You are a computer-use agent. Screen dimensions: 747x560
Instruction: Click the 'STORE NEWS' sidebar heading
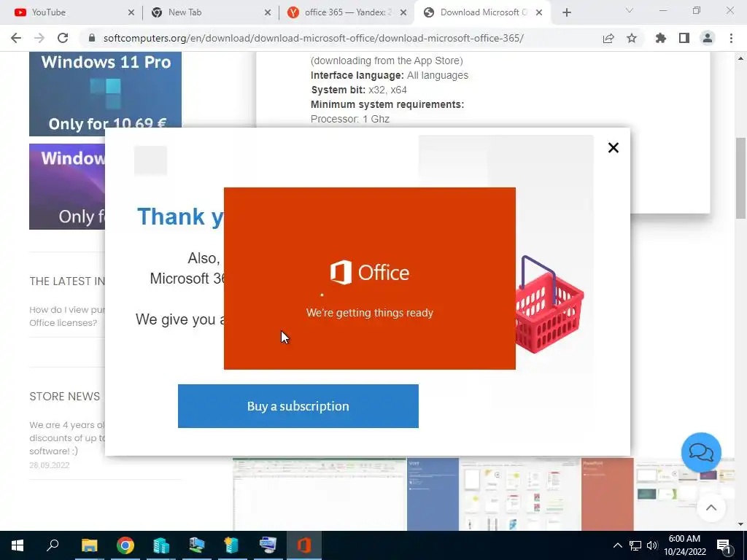point(65,396)
